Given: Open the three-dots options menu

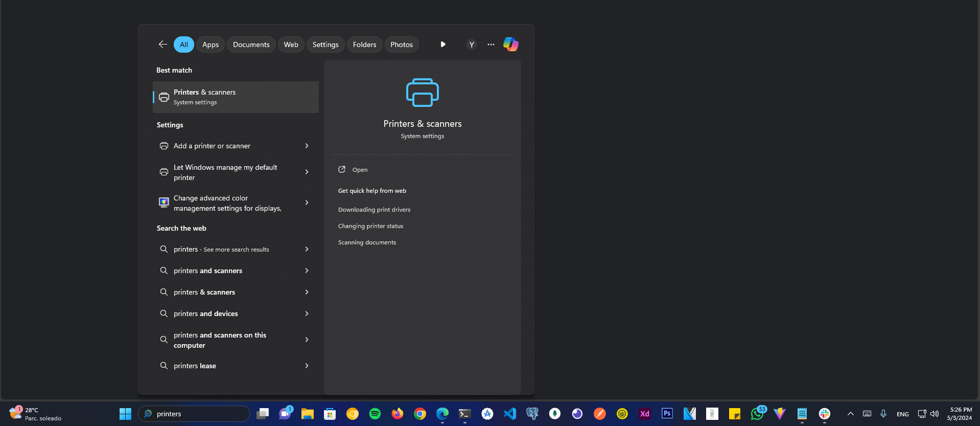Looking at the screenshot, I should coord(491,44).
